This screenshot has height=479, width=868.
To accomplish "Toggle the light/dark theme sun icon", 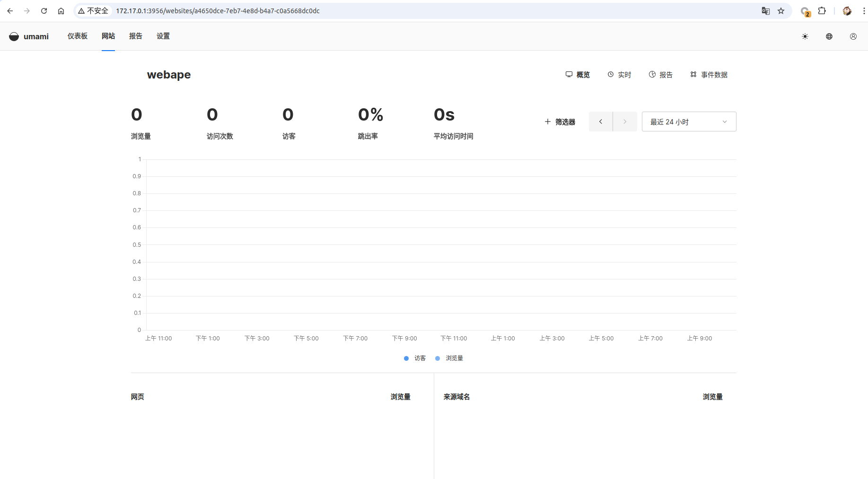I will pos(805,36).
